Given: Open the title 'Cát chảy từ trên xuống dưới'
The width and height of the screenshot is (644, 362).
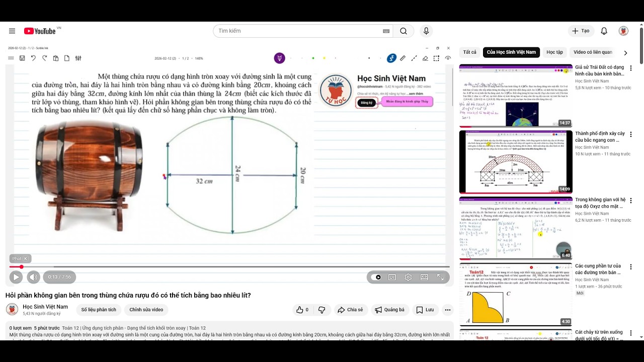Looking at the screenshot, I should [600, 335].
